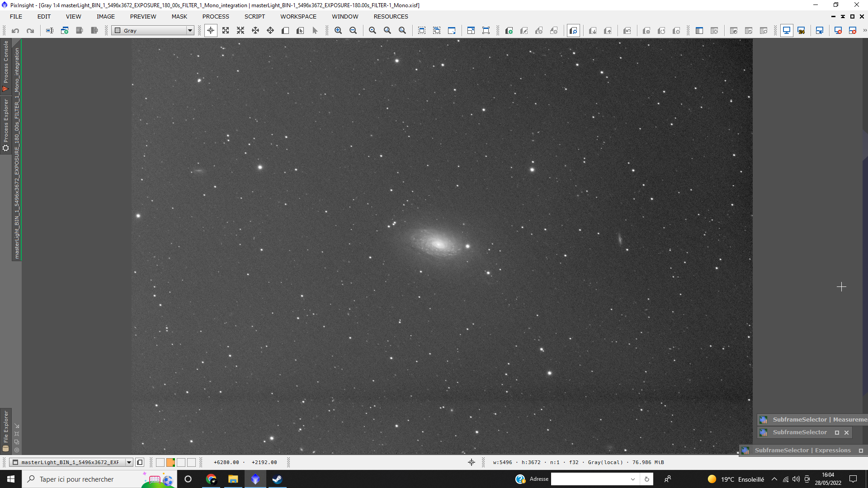Click the Undo arrow icon
The image size is (868, 488).
tap(15, 31)
